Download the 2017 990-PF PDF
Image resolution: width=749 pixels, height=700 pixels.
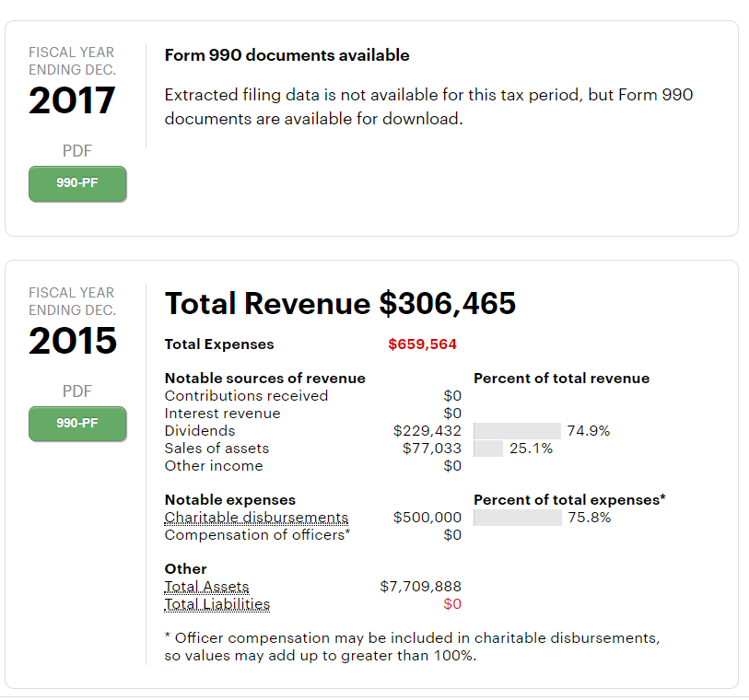pos(77,183)
